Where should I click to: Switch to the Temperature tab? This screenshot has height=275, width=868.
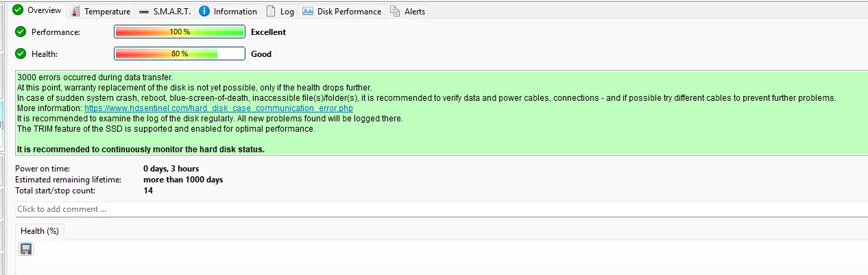107,12
